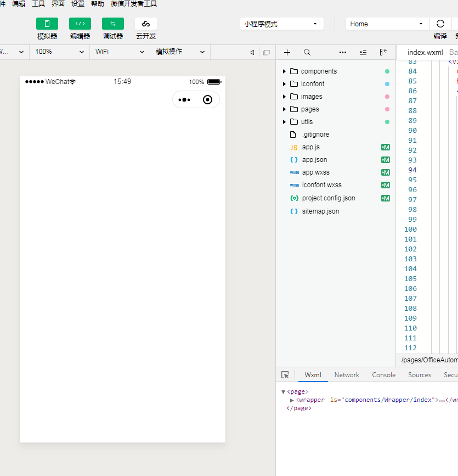Toggle the Simulator panel button
Viewport: 458px width, 476px height.
point(47,24)
